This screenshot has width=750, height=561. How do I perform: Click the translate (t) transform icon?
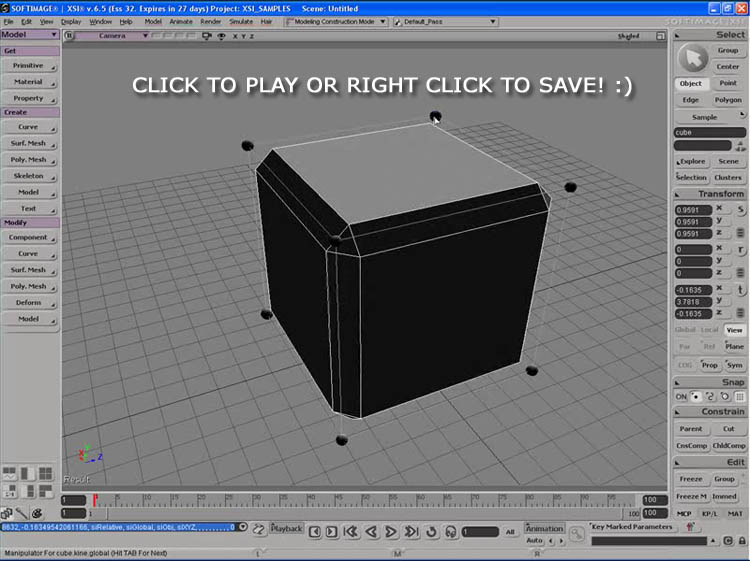coord(741,288)
